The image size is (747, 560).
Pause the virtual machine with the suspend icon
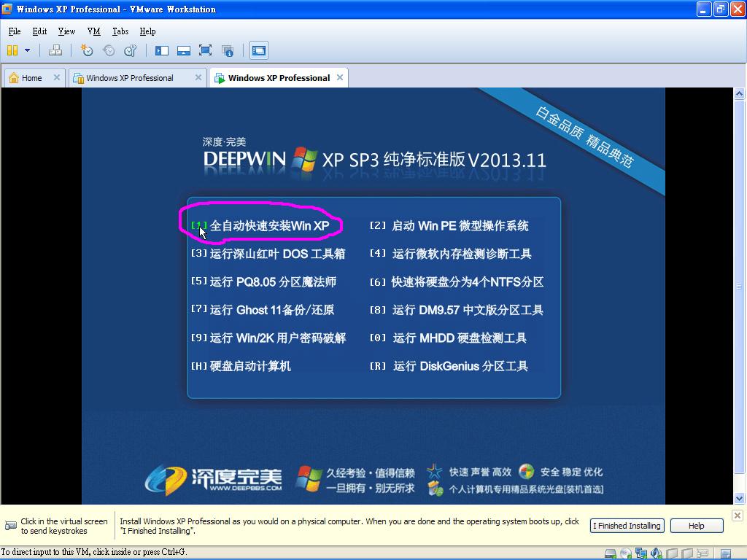[x=12, y=50]
